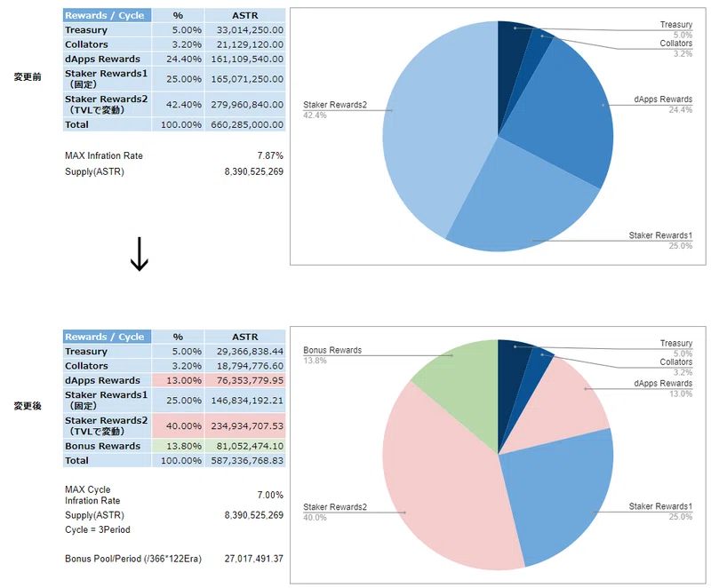Click the 18,794,776.60 Collators ASTR cell

[245, 366]
